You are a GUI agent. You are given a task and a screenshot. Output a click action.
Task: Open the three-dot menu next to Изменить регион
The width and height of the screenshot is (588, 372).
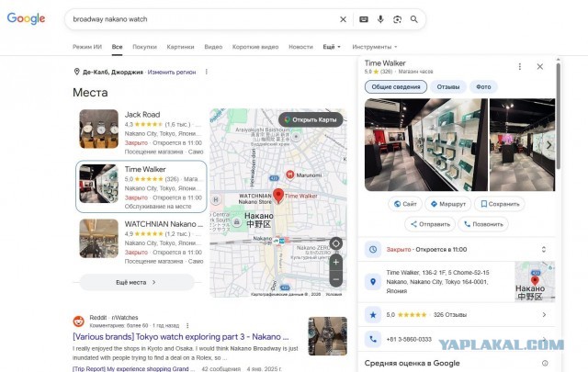[206, 72]
